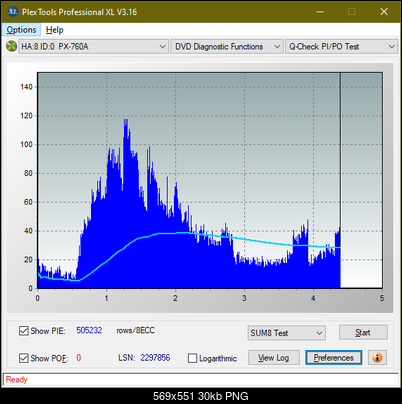The width and height of the screenshot is (402, 404).
Task: Expand the SUM8 Test dropdown
Action: (287, 333)
